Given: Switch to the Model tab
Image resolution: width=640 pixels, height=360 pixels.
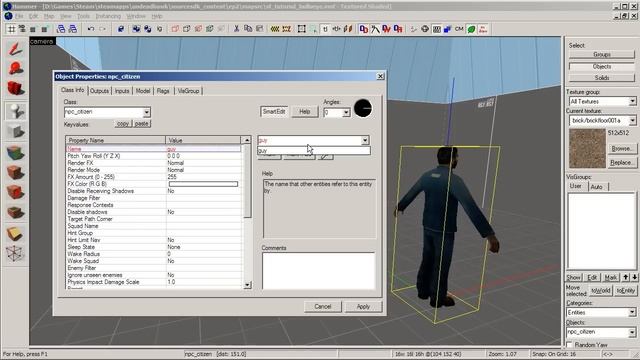Looking at the screenshot, I should pos(143,91).
